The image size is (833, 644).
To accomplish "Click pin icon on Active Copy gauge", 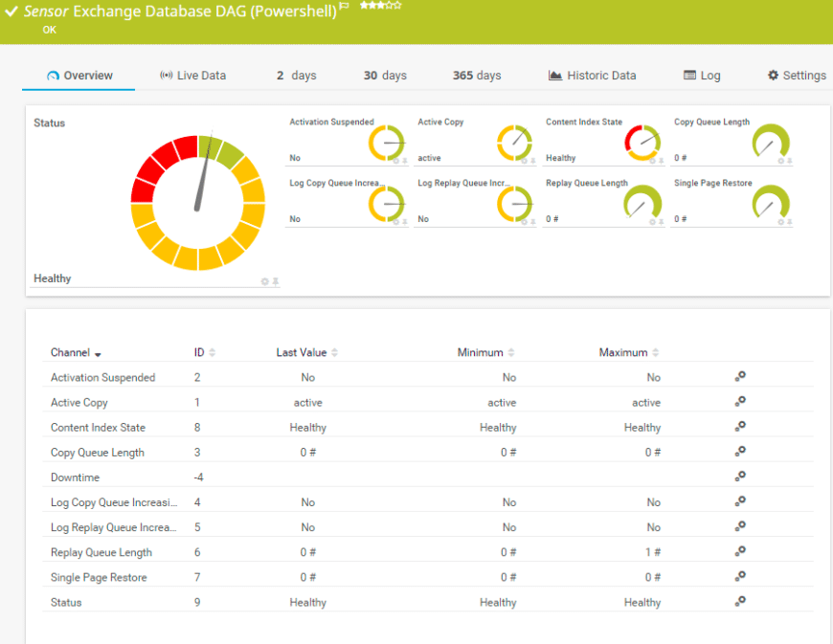I will tap(533, 161).
